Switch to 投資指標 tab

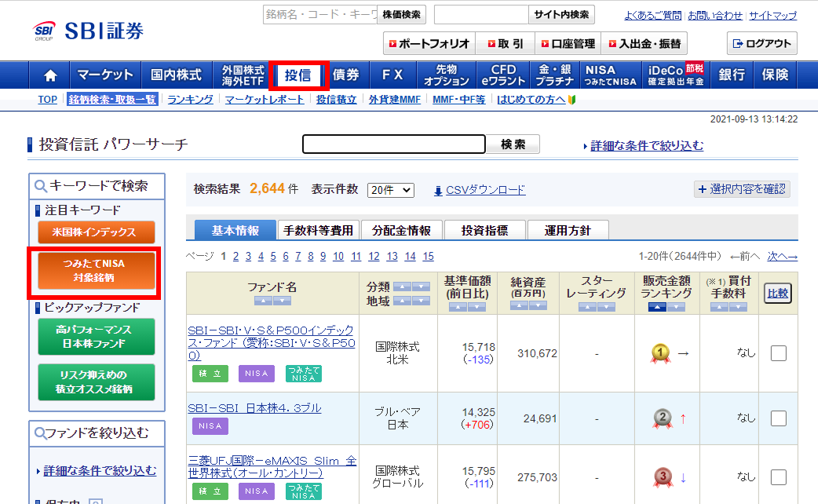[x=484, y=230]
